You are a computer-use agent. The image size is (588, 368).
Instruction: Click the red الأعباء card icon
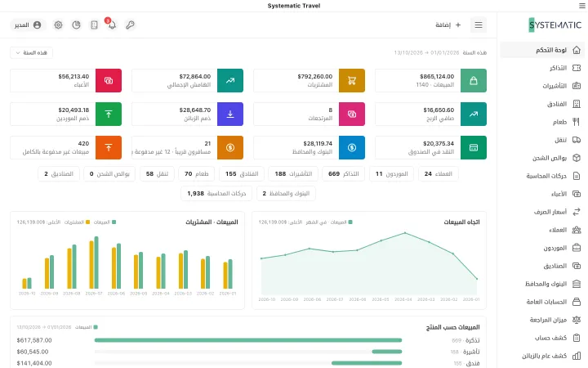[x=109, y=80]
